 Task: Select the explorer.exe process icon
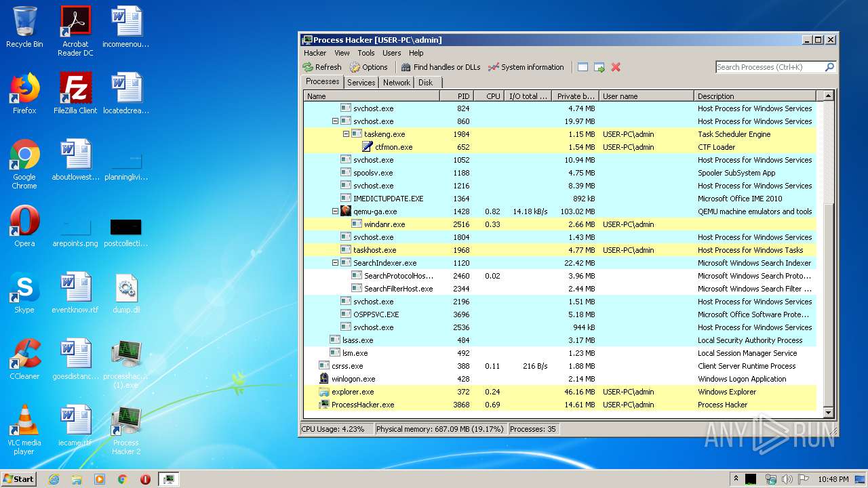tap(324, 392)
